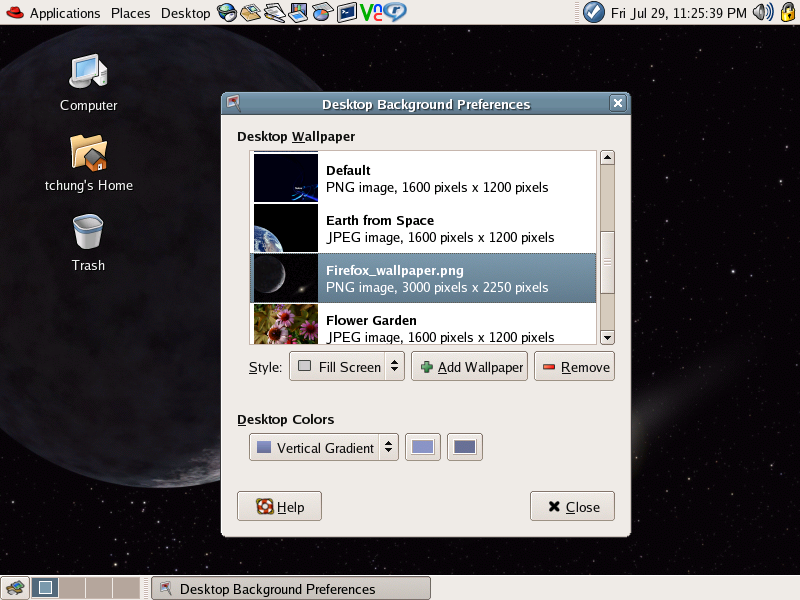Click the clock showing Fri Jul 29
This screenshot has width=800, height=600.
679,13
